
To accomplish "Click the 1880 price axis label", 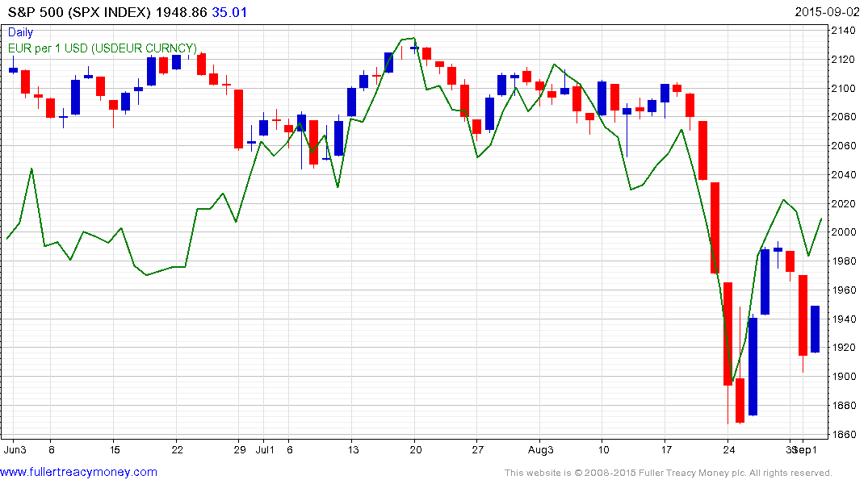I will [844, 406].
